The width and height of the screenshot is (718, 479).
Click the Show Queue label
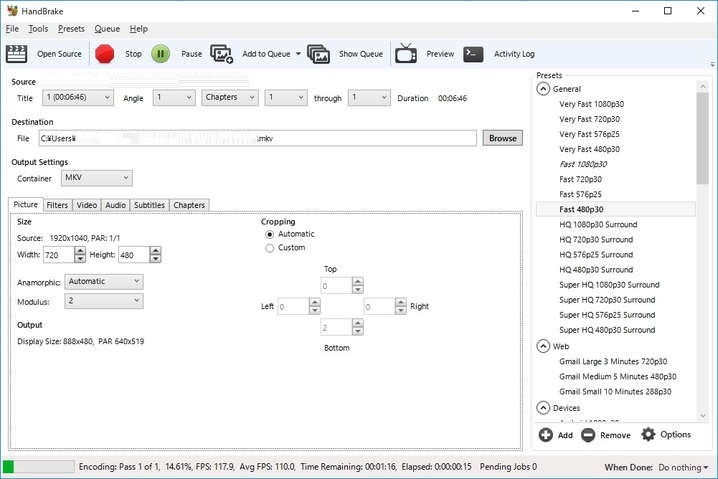click(x=361, y=54)
